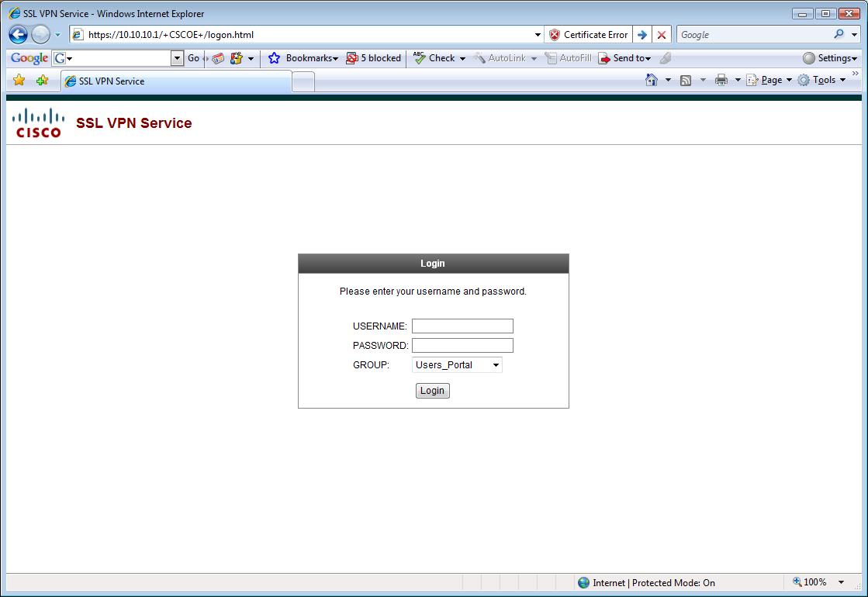The width and height of the screenshot is (868, 597).
Task: Click the USERNAME input field
Action: (x=462, y=326)
